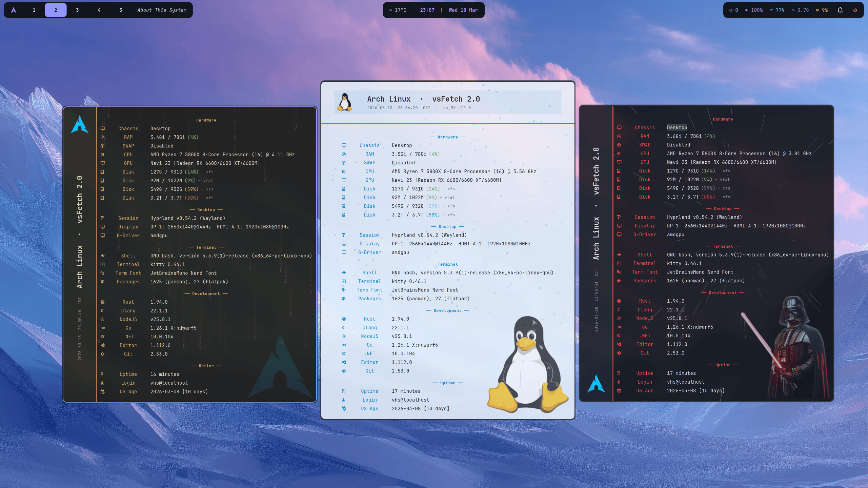The image size is (868, 488).
Task: Click '1.26.1-X:ndwarf5' Go version in center window
Action: click(x=415, y=345)
